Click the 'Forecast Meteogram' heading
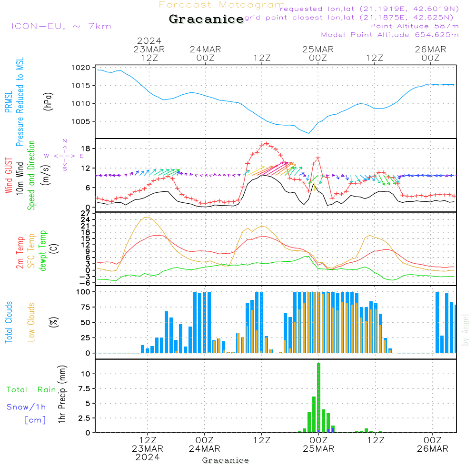 tap(222, 5)
